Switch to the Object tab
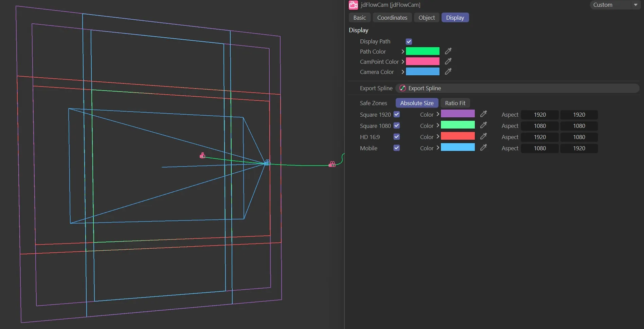The image size is (644, 329). point(426,18)
